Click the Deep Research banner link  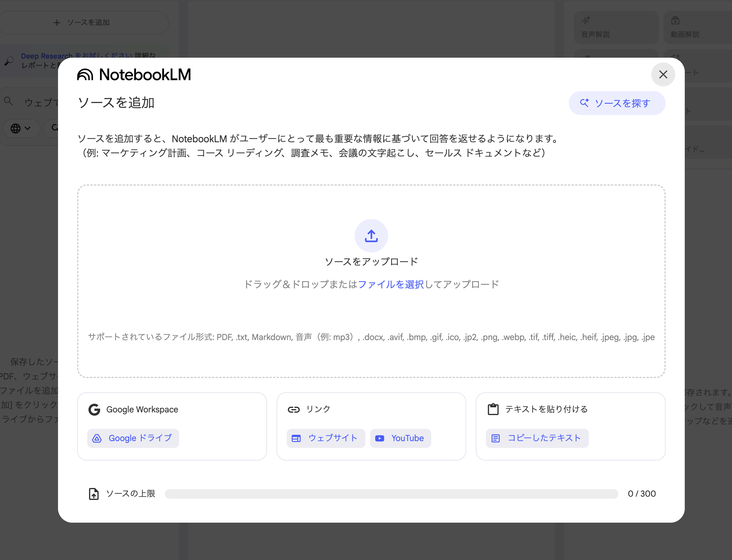(47, 56)
